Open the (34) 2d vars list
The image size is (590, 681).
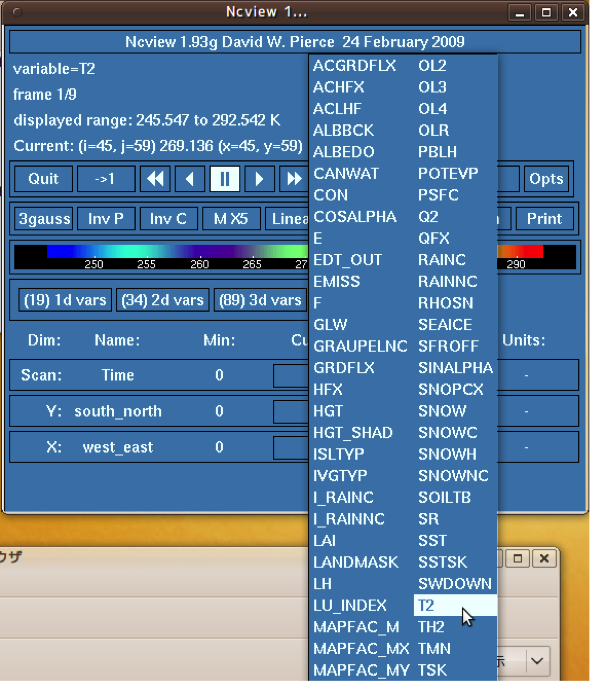click(x=162, y=300)
